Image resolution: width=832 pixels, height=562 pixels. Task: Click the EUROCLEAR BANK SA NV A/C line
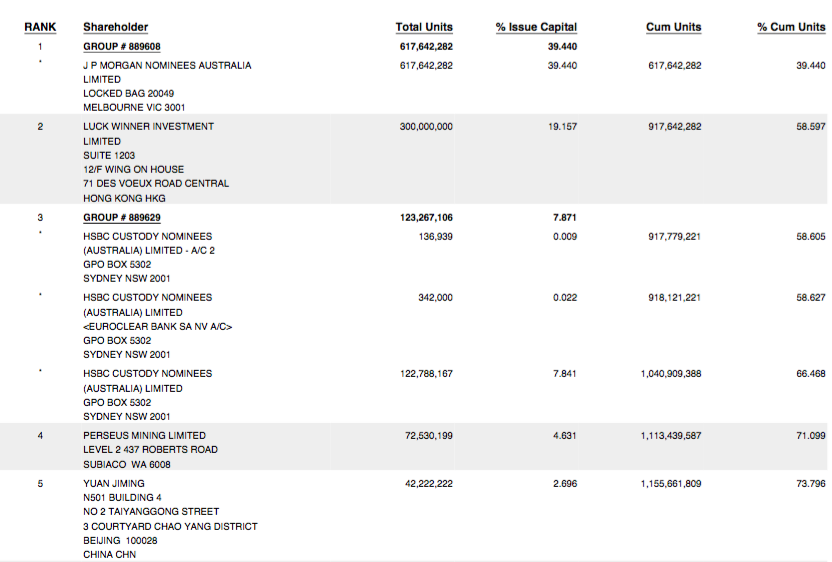pyautogui.click(x=158, y=326)
